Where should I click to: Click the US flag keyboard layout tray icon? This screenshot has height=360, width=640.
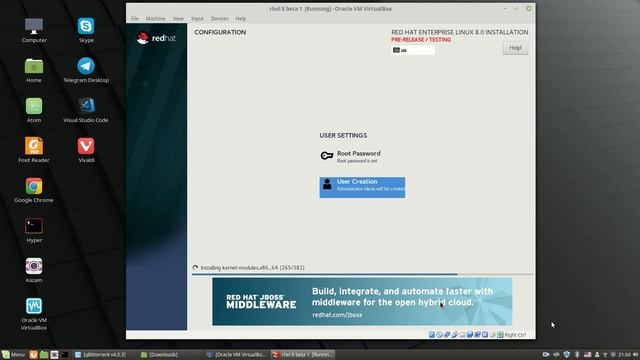tap(587, 355)
